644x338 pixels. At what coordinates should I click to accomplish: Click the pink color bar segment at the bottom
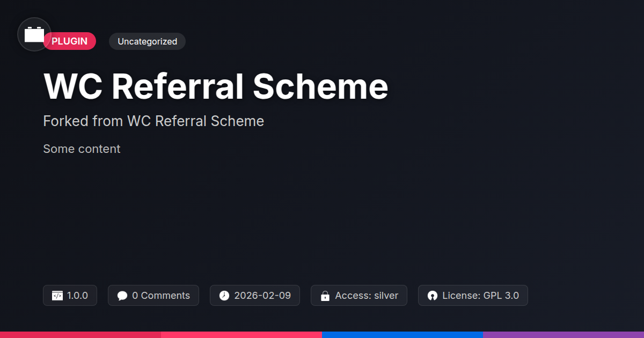tap(241, 335)
